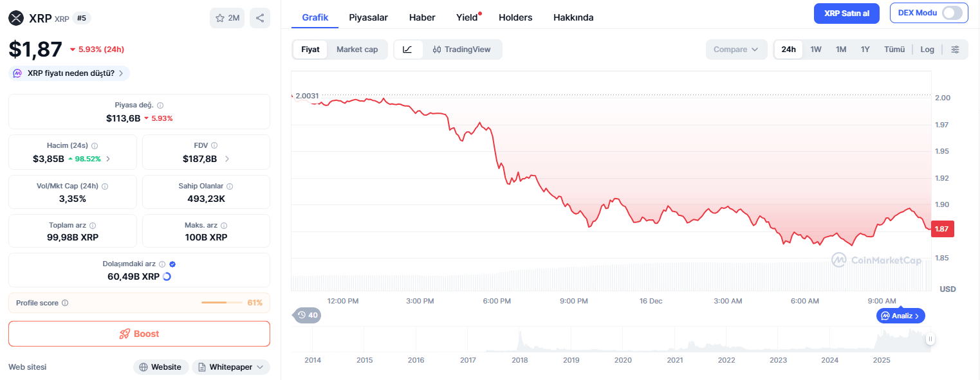This screenshot has height=380, width=980.
Task: Click the Profile score 61% bar
Action: [x=139, y=303]
